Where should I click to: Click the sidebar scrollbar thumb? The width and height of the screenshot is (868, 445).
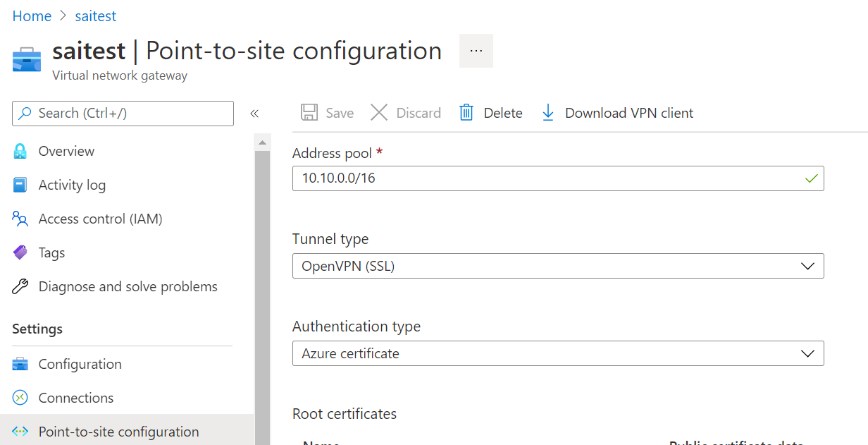pos(262,297)
